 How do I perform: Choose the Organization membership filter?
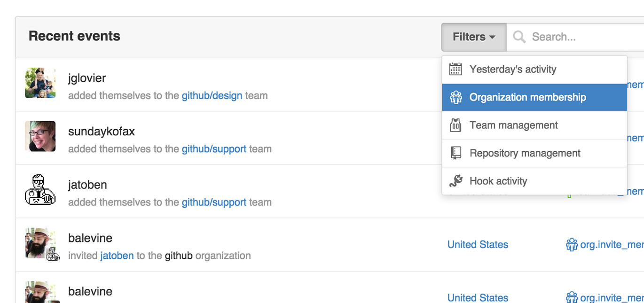(527, 97)
